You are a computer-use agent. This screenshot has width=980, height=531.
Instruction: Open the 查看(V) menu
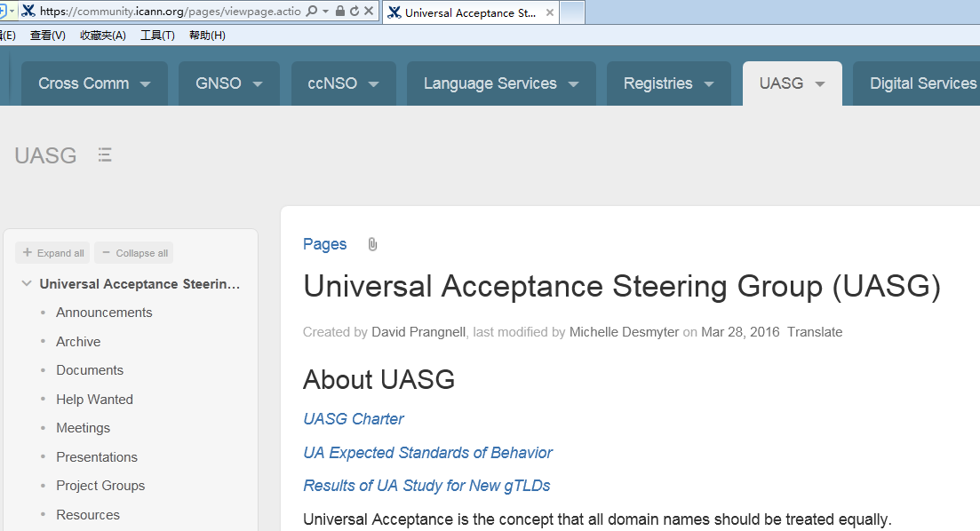tap(47, 36)
